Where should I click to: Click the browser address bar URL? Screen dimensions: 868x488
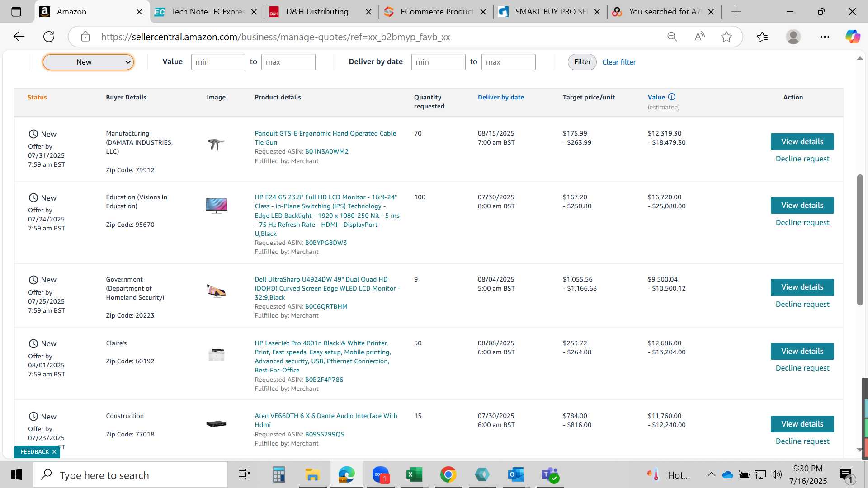click(x=275, y=37)
